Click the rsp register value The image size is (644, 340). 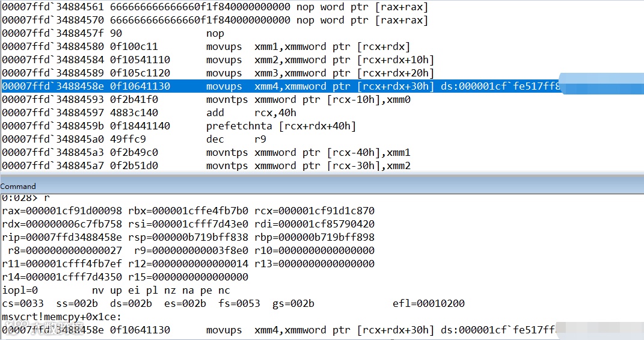click(x=188, y=237)
